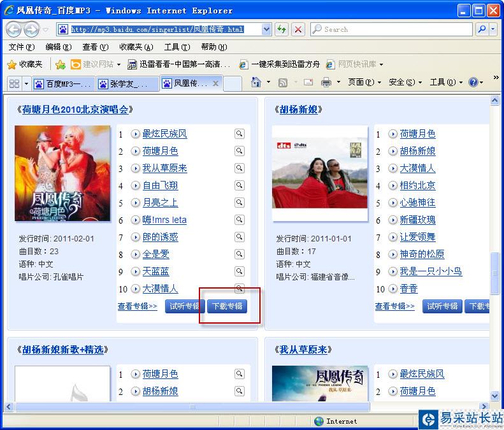Open search provider dropdown arrow

493,29
